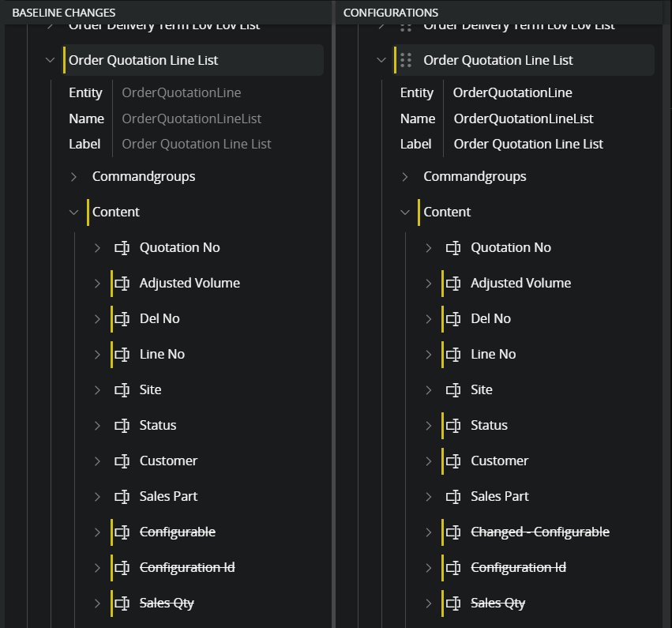
Task: Expand Commandgroups in Baseline Changes panel
Action: pyautogui.click(x=74, y=177)
